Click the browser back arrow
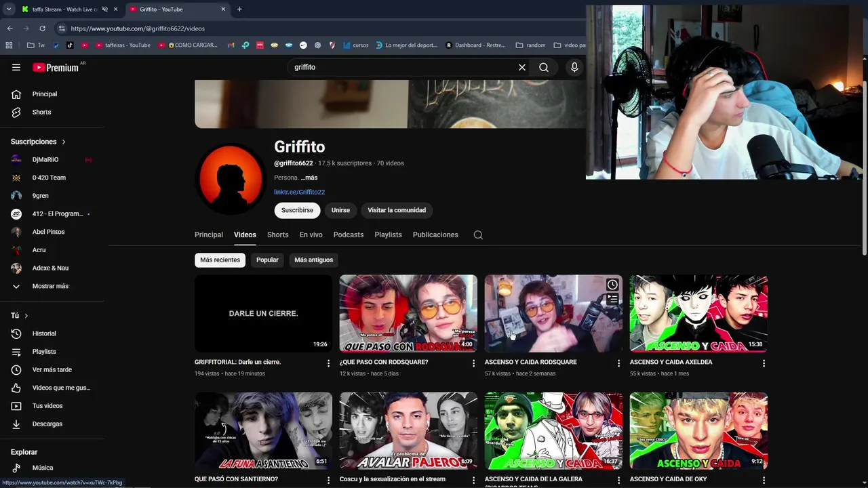This screenshot has height=488, width=868. pyautogui.click(x=9, y=28)
